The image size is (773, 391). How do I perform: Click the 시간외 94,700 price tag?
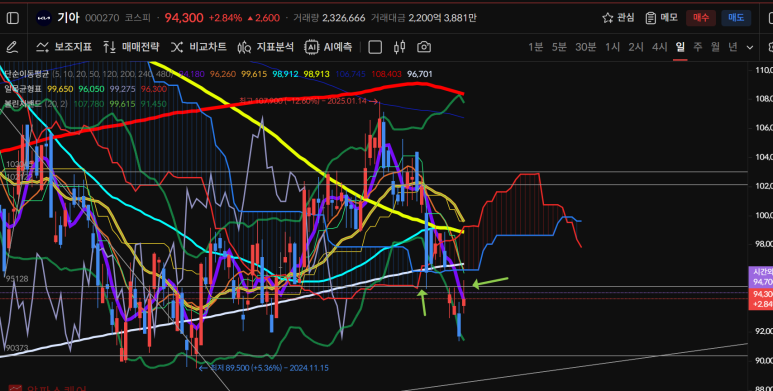pos(761,277)
